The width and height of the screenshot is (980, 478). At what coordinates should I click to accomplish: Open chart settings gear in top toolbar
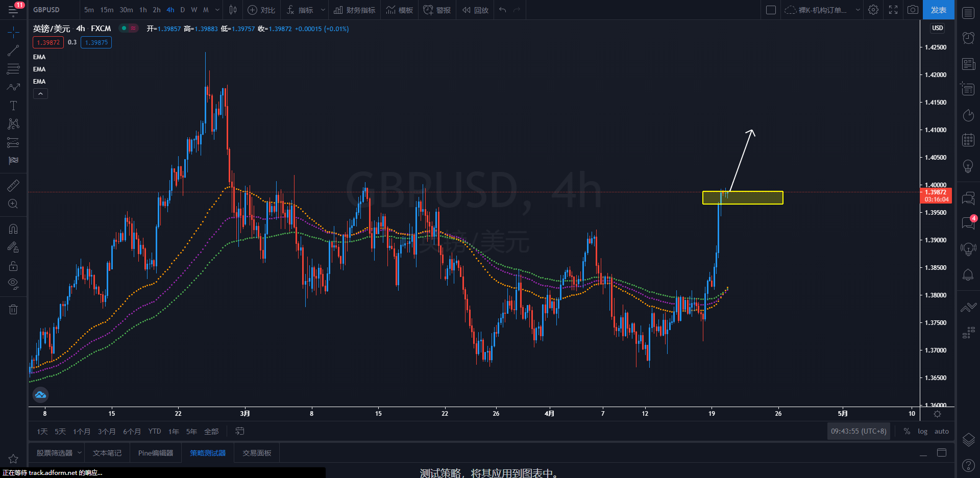(x=873, y=10)
